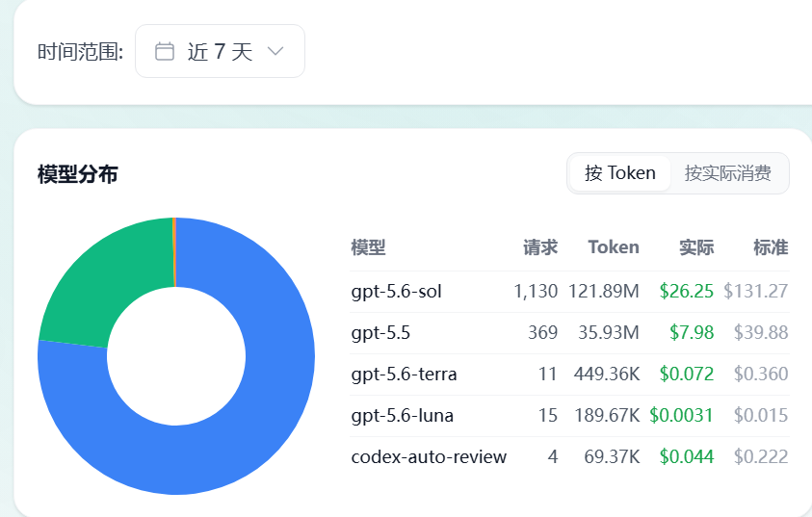
Task: Click the $0.015 standard cost
Action: (761, 416)
